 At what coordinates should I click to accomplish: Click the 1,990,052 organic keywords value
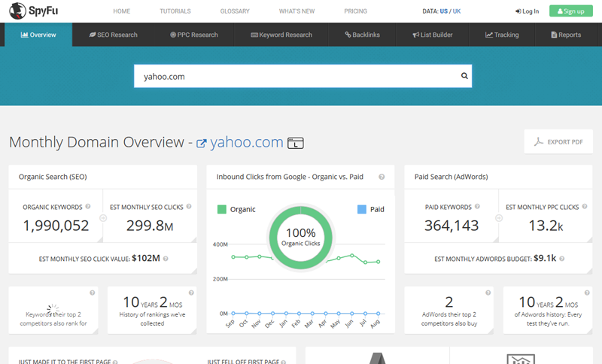(x=56, y=226)
